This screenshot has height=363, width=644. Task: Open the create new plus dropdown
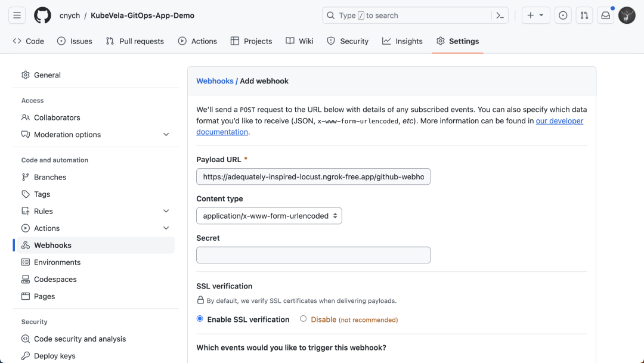(x=535, y=15)
